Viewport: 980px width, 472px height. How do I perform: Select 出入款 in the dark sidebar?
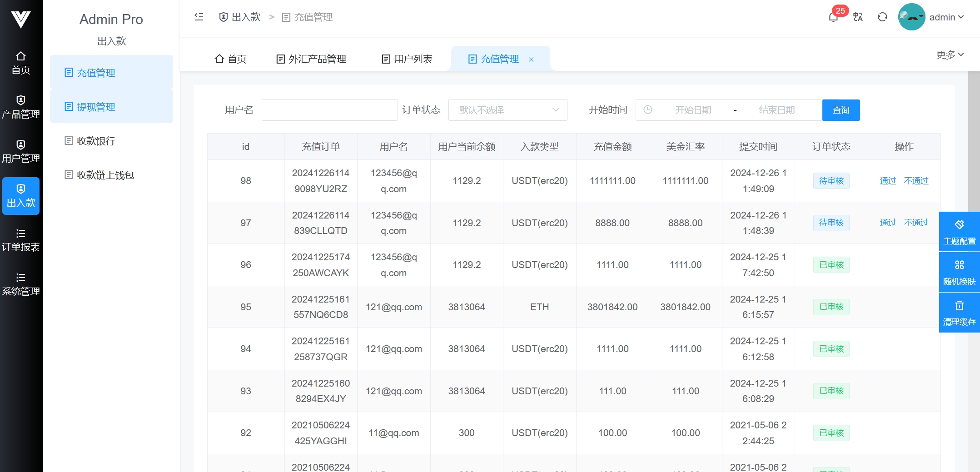coord(21,196)
